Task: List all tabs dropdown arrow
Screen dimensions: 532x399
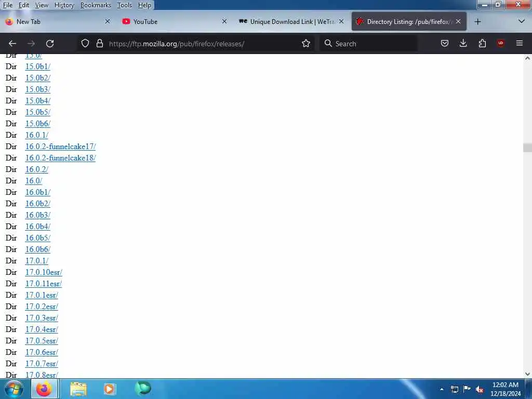Action: pos(522,21)
